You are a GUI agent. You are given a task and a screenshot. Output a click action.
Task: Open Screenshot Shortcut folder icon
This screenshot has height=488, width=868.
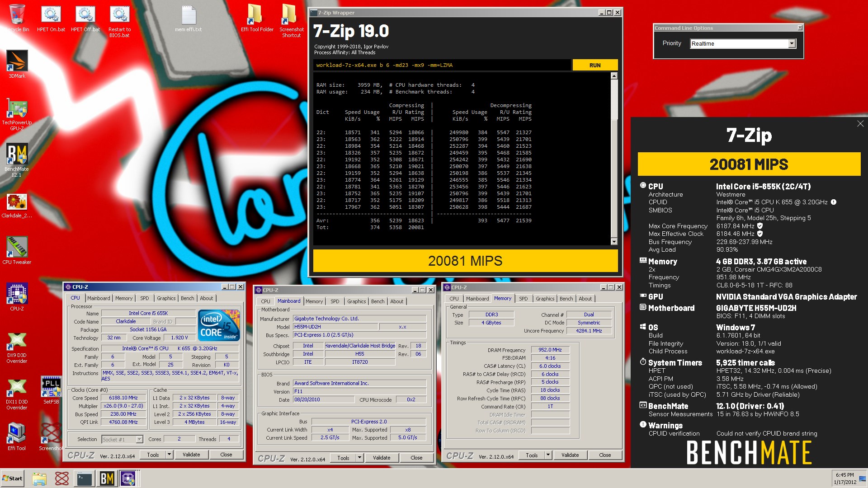point(292,21)
